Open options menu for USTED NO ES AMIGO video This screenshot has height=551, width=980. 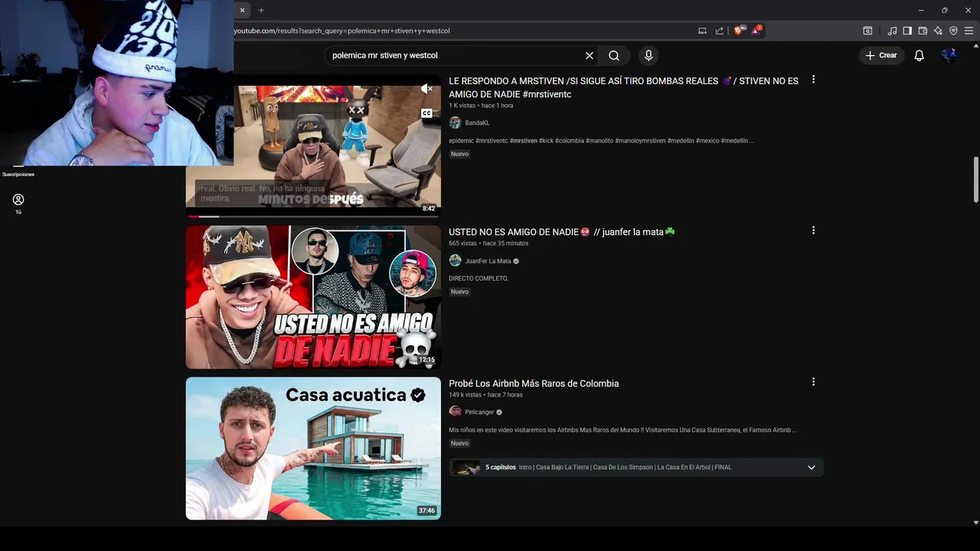(813, 230)
